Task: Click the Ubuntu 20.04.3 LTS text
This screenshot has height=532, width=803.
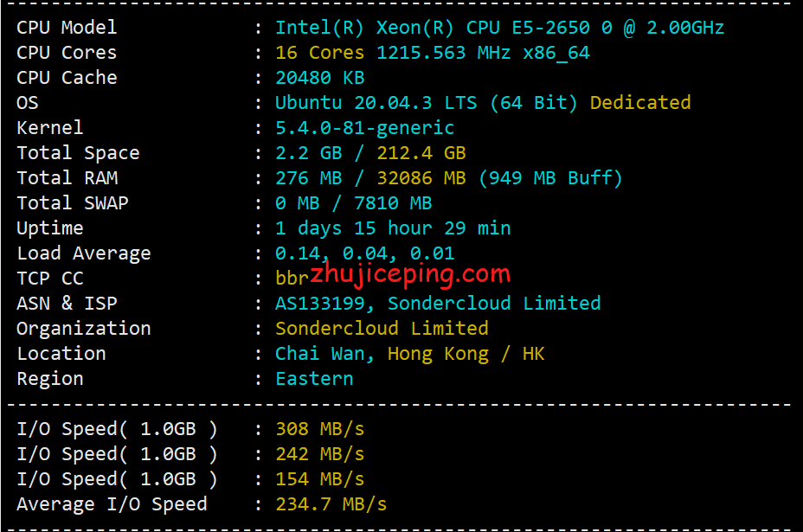Action: coord(376,103)
